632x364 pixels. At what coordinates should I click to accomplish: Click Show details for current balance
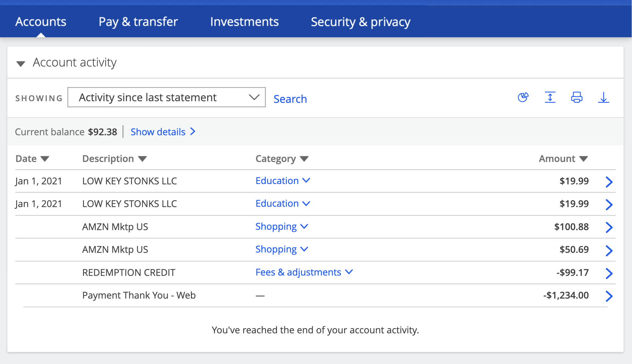(x=163, y=132)
